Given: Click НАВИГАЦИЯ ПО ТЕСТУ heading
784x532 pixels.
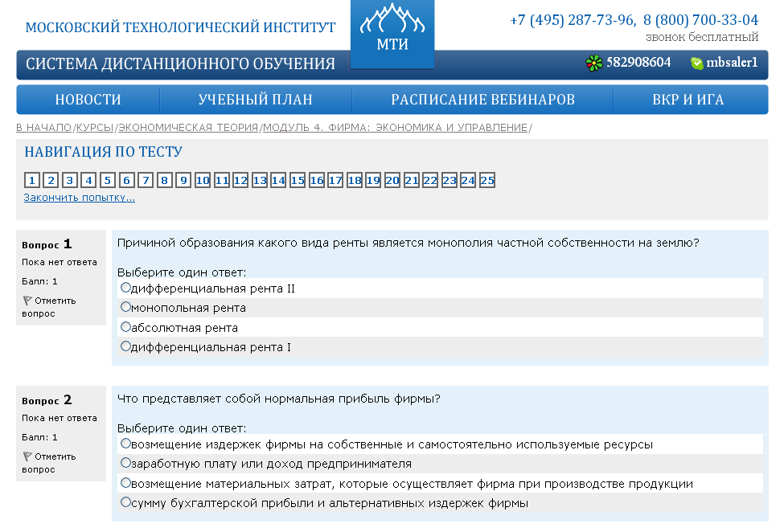Looking at the screenshot, I should pos(104,152).
